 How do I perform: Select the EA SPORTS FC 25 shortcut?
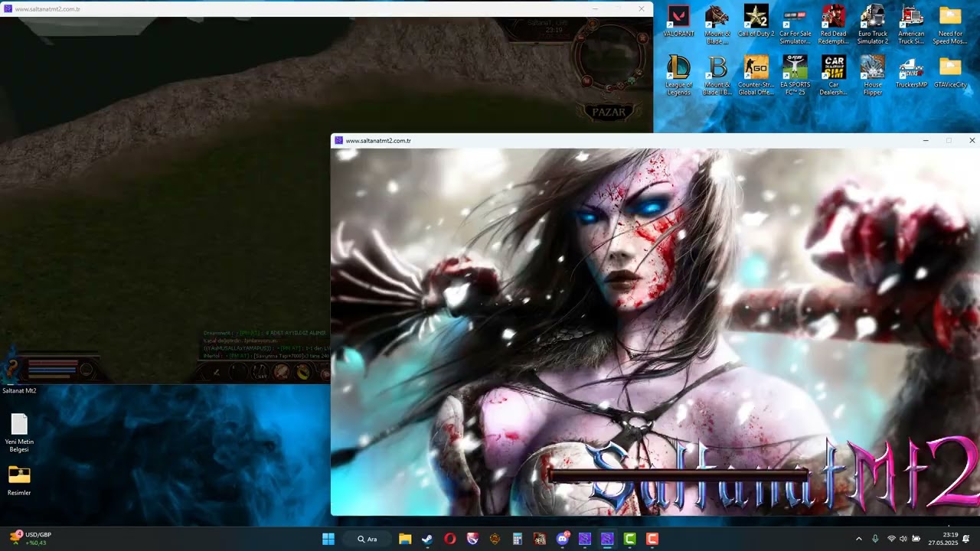point(795,75)
